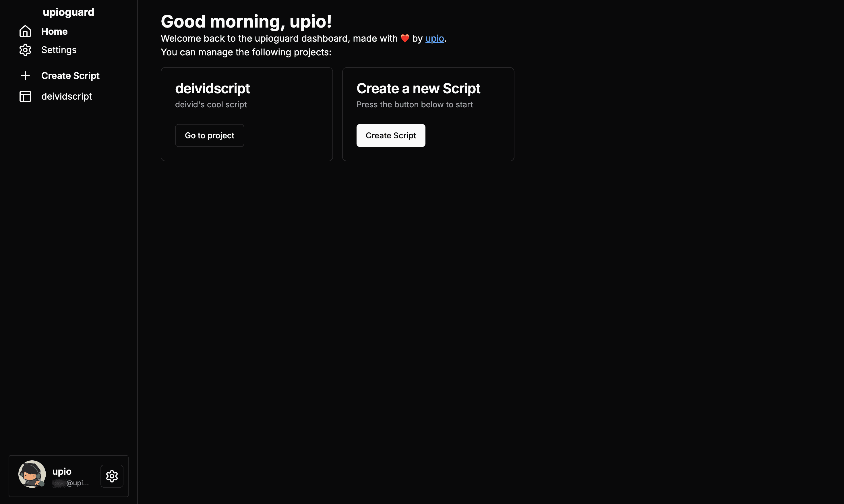Viewport: 844px width, 504px height.
Task: Click the 'Create a new Script' card heading
Action: (x=418, y=89)
